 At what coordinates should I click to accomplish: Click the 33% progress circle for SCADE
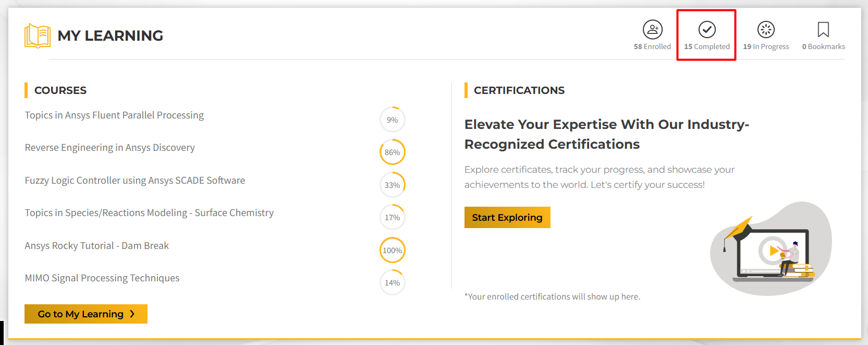[393, 185]
